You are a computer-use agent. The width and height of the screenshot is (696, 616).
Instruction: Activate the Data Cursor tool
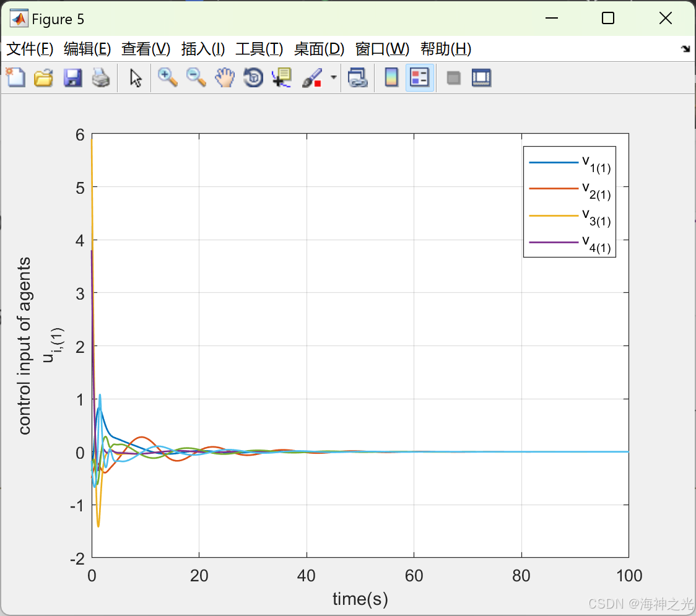(281, 77)
